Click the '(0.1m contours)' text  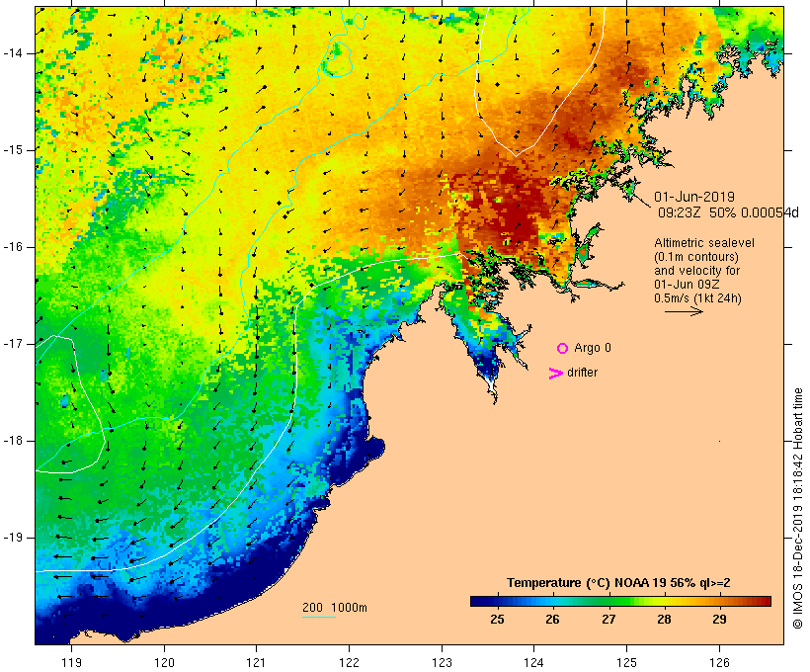pos(696,257)
